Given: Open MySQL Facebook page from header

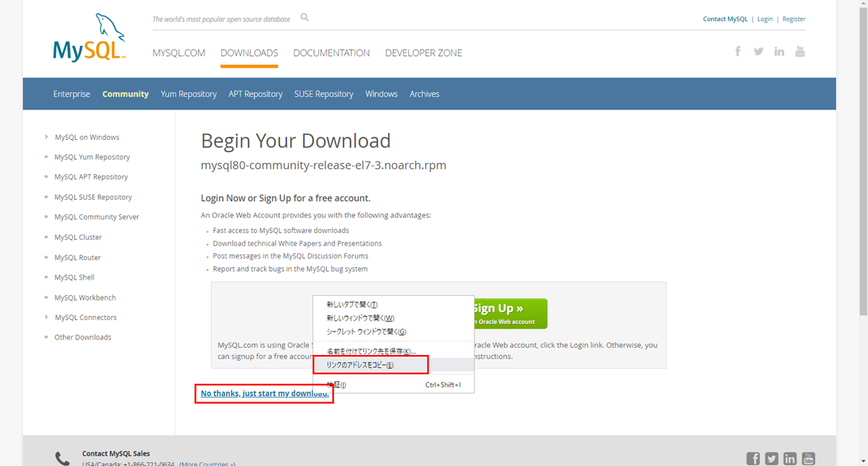Looking at the screenshot, I should coord(738,51).
